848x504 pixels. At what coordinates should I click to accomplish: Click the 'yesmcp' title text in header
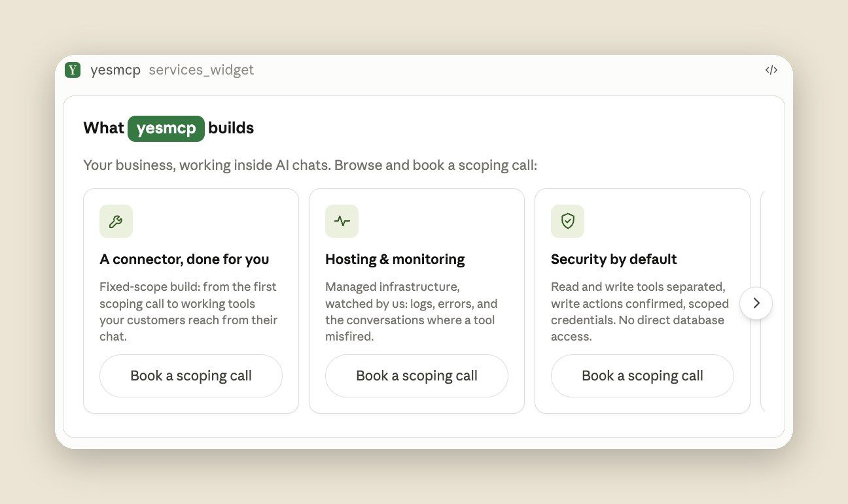point(115,70)
